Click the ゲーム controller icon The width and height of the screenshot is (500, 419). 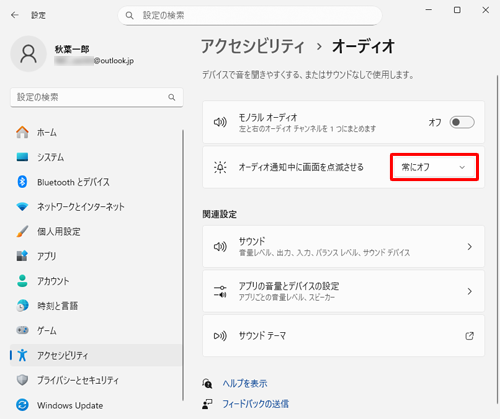tap(22, 330)
